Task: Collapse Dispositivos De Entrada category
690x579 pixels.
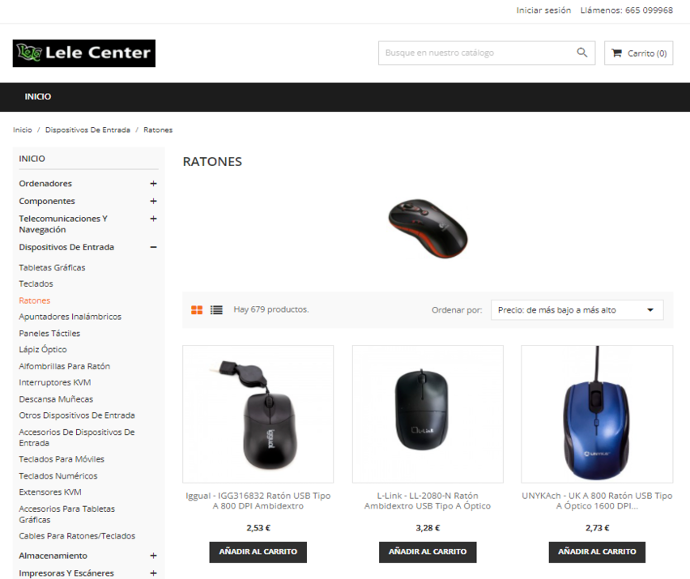Action: tap(153, 247)
